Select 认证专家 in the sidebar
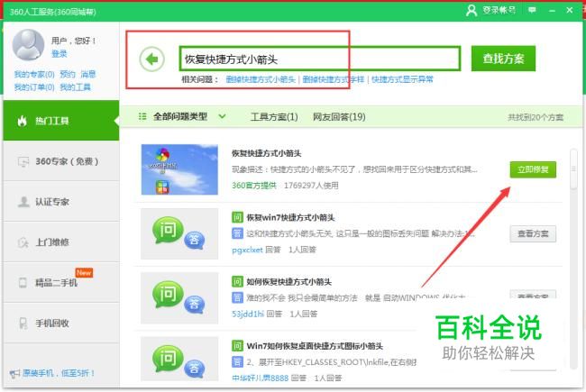586x392 pixels. [61, 202]
